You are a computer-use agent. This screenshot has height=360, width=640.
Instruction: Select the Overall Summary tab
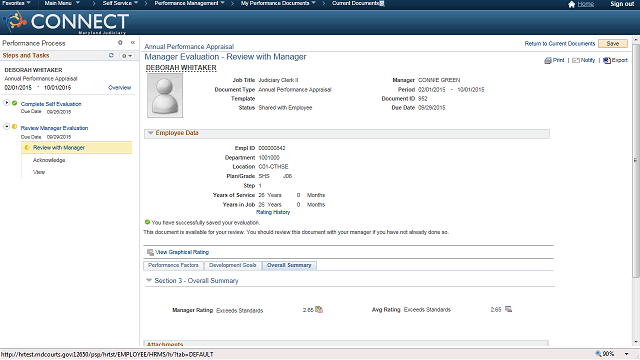289,265
